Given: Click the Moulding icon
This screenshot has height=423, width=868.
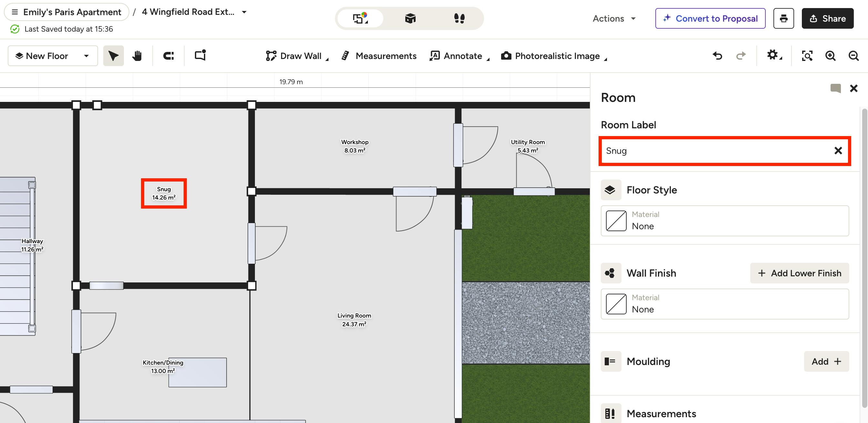Looking at the screenshot, I should click(x=611, y=361).
